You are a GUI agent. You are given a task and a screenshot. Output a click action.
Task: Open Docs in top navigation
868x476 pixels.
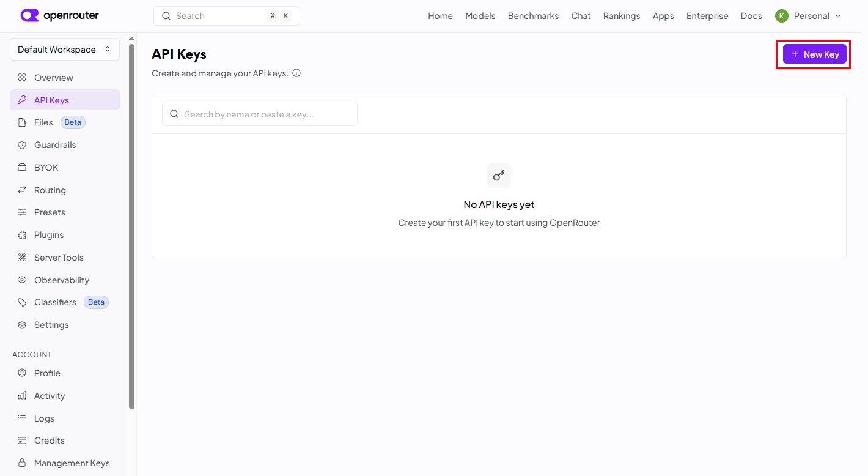pos(751,16)
